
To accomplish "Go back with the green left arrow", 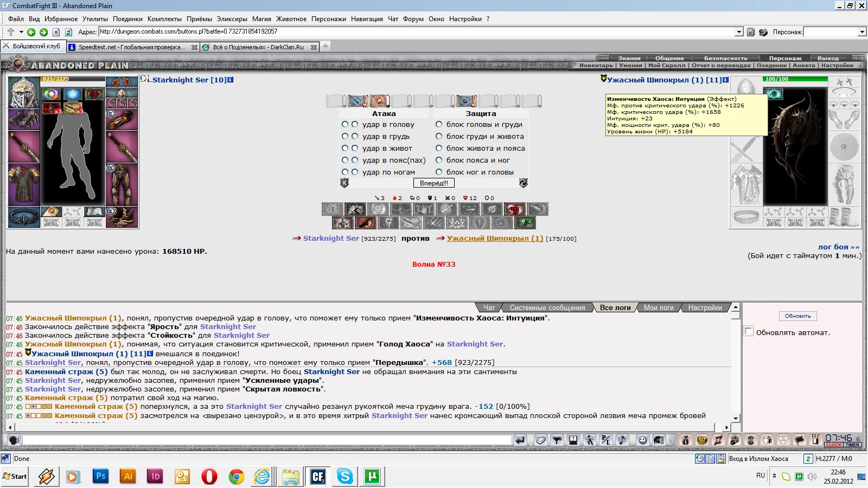I will click(31, 32).
